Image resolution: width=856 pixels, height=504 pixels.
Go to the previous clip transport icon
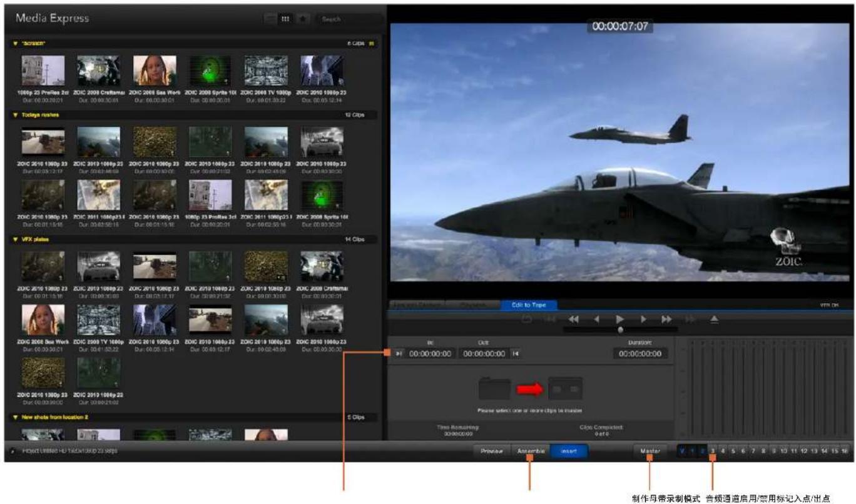click(550, 319)
